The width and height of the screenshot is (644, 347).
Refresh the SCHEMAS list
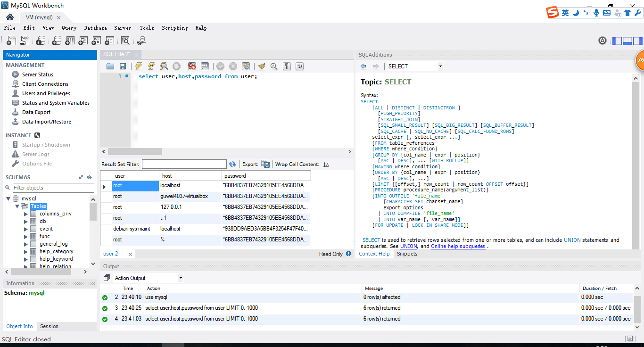coord(89,177)
